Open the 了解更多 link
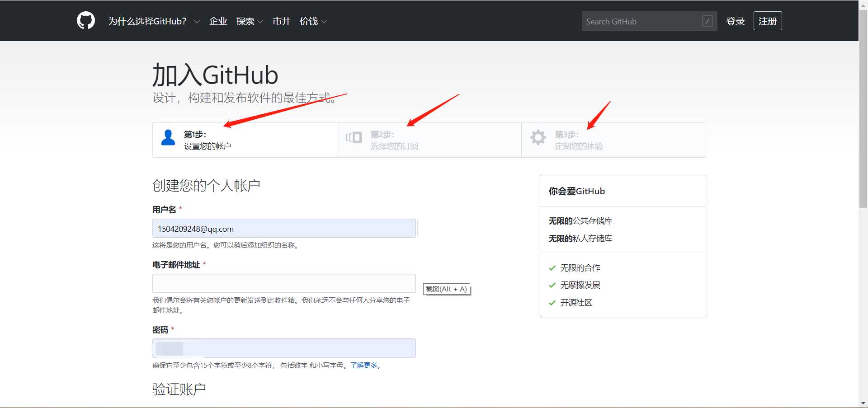Screen dimensions: 868x408 click(364, 365)
